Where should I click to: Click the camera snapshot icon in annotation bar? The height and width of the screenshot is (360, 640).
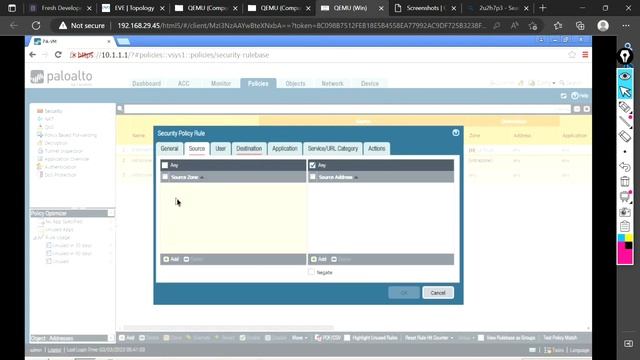(x=625, y=211)
